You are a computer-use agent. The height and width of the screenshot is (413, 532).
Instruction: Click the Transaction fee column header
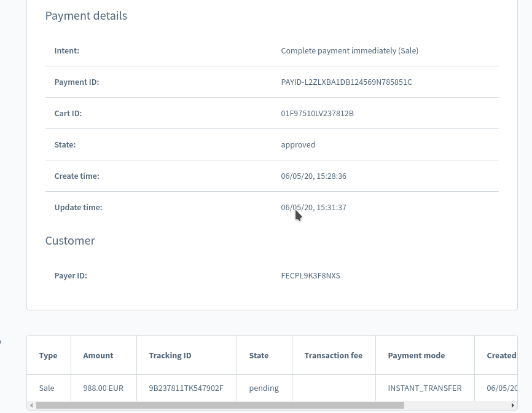(x=333, y=355)
